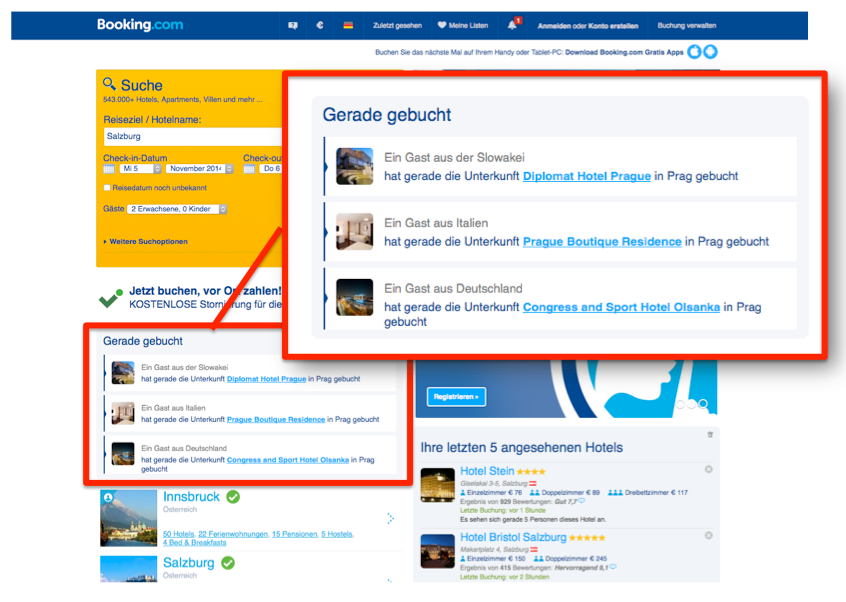The image size is (846, 602).
Task: Open the Hotel Bristol Salzburg link
Action: click(x=513, y=537)
